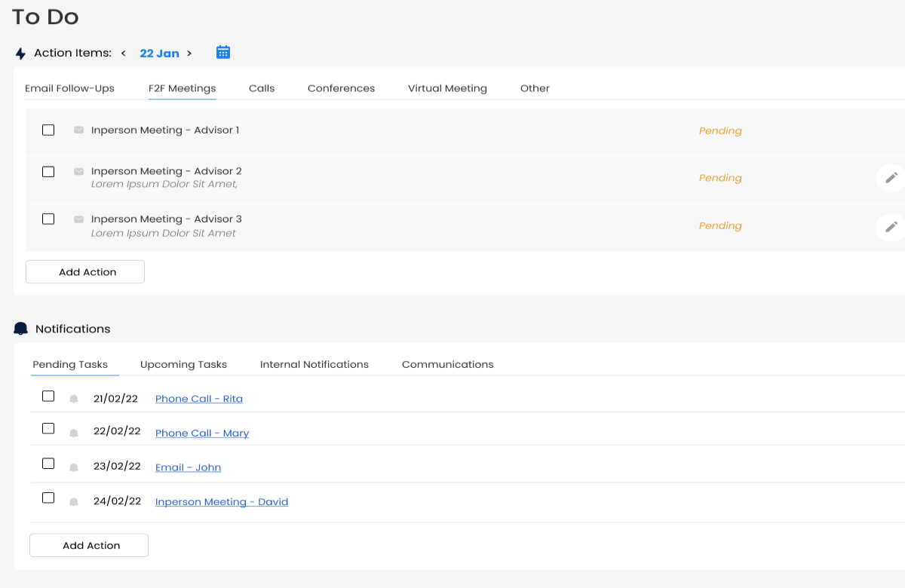Click bell icon next to Phone Call - Rita
The image size is (905, 588).
click(74, 399)
